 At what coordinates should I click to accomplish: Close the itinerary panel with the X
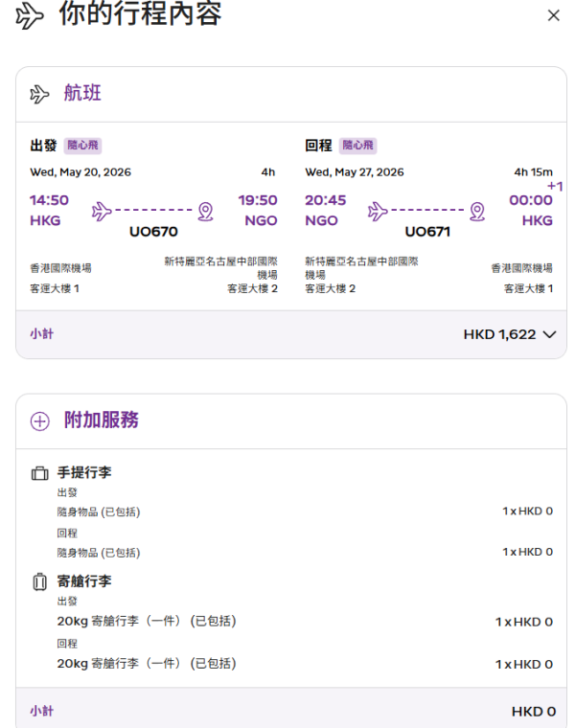pos(553,16)
